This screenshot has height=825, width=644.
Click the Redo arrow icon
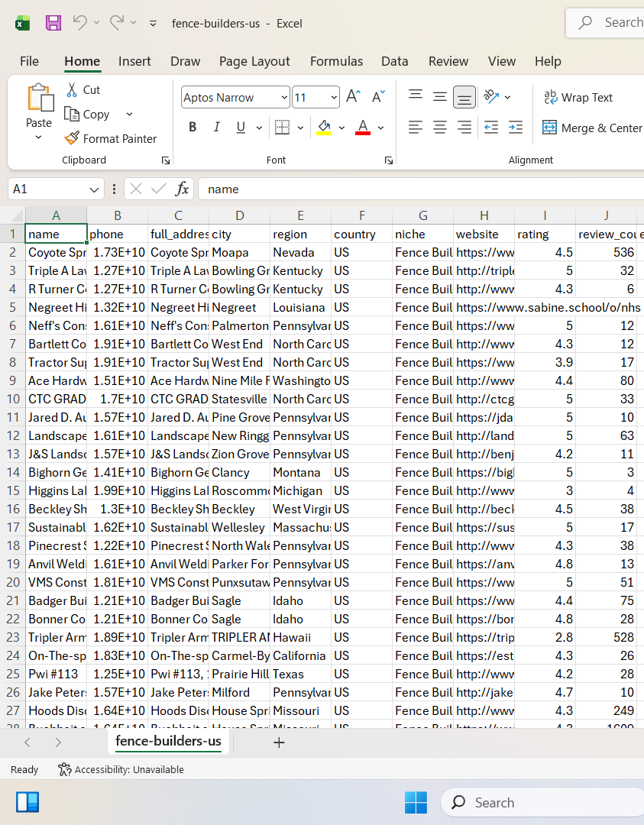[117, 22]
